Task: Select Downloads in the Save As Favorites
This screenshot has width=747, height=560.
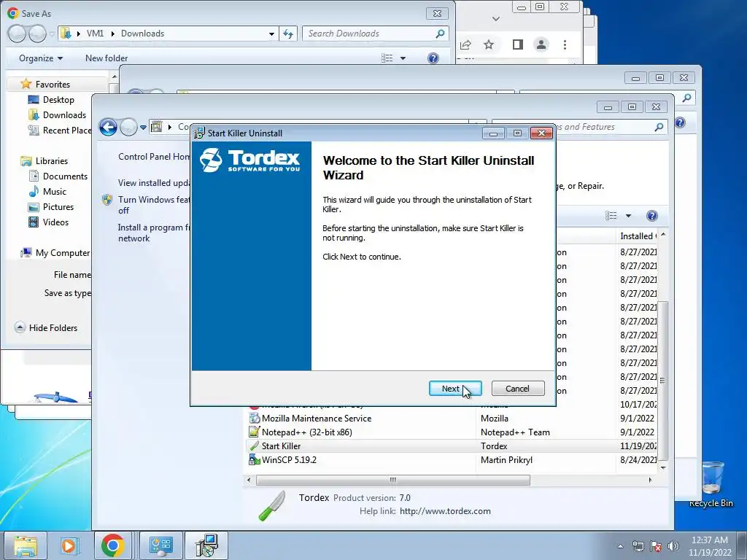Action: [64, 114]
